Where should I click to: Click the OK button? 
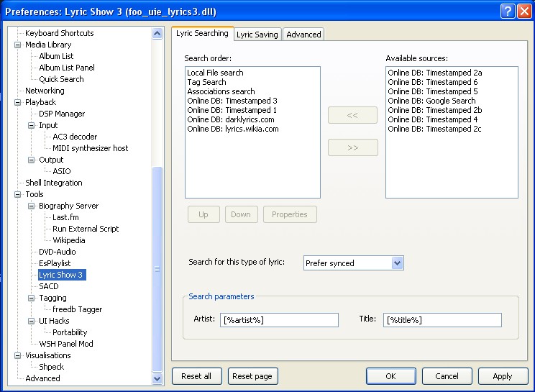(x=390, y=376)
